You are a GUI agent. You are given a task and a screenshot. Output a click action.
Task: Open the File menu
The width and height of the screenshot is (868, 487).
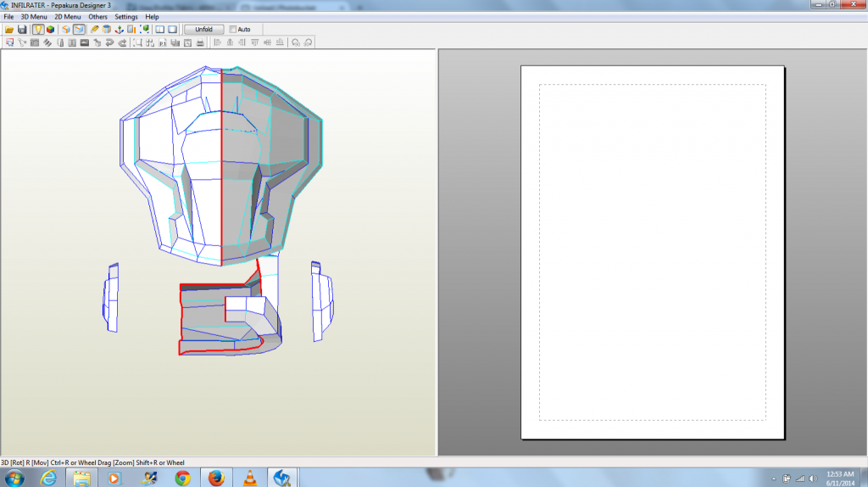click(x=8, y=17)
